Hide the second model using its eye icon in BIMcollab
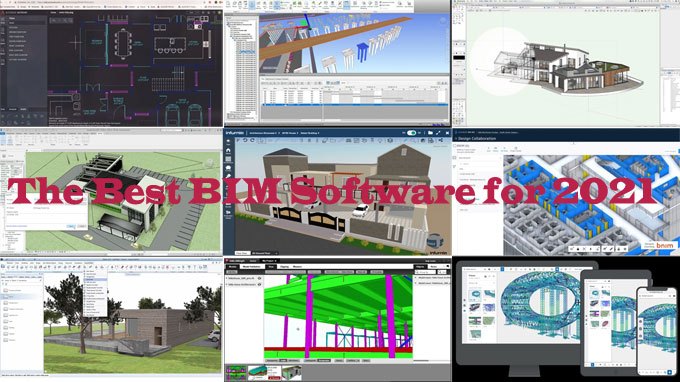Screen dimensions: 680x382 (x=259, y=284)
